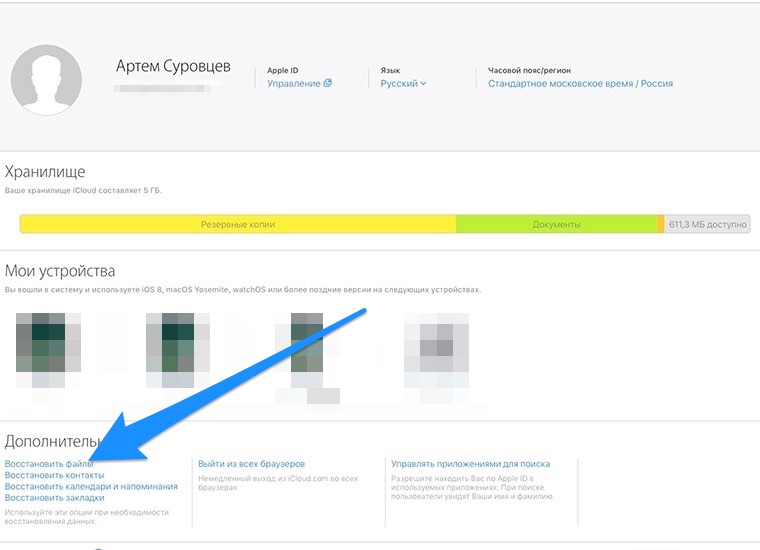Open time zone Стандартное московское время / Россия
The width and height of the screenshot is (760, 550).
580,83
